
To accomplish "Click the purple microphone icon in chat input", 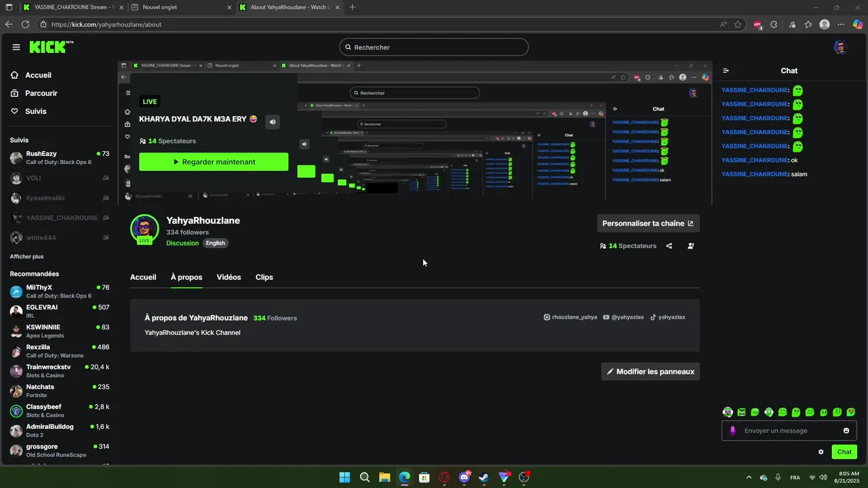I will tap(732, 430).
